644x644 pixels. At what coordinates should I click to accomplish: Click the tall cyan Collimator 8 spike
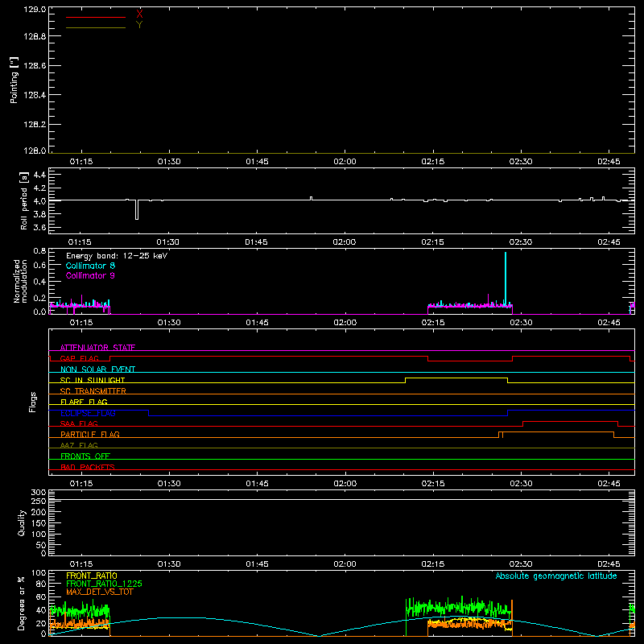pyautogui.click(x=506, y=279)
